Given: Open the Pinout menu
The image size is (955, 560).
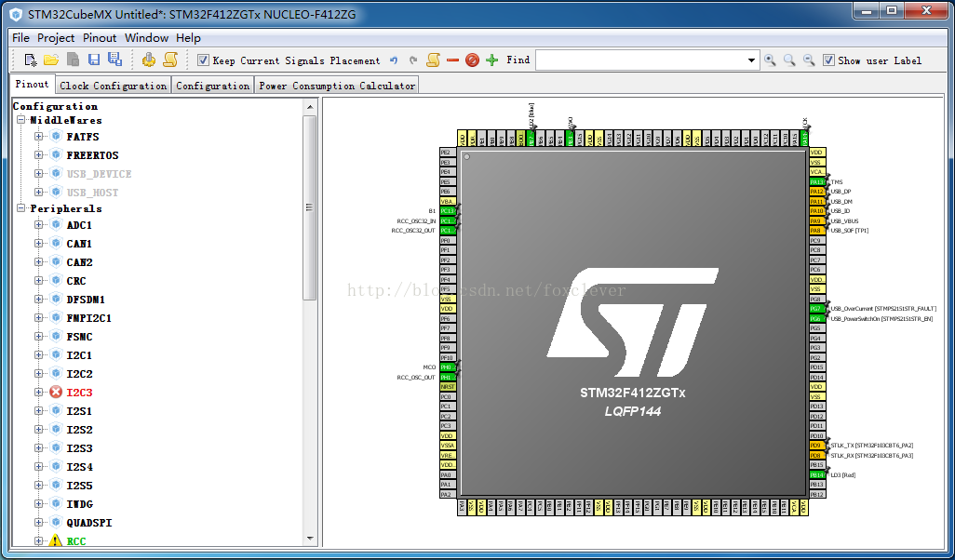Looking at the screenshot, I should [100, 38].
